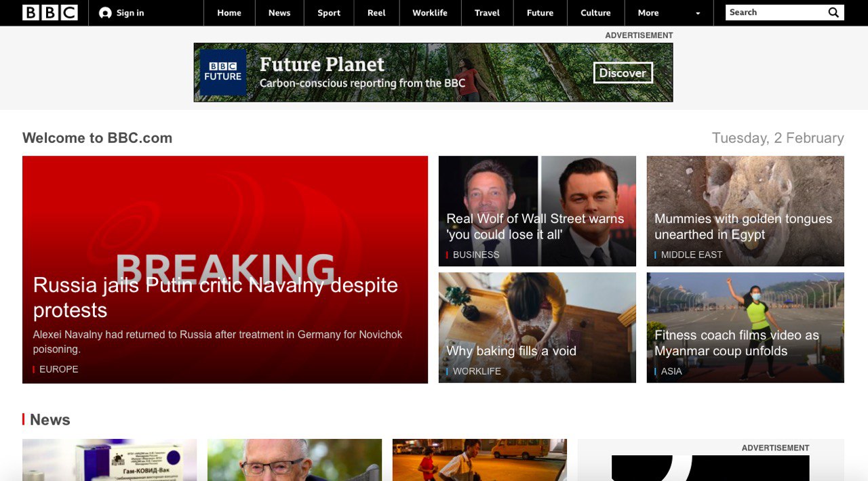This screenshot has width=868, height=481.
Task: Open the Future Planet advertisement banner
Action: pos(433,72)
